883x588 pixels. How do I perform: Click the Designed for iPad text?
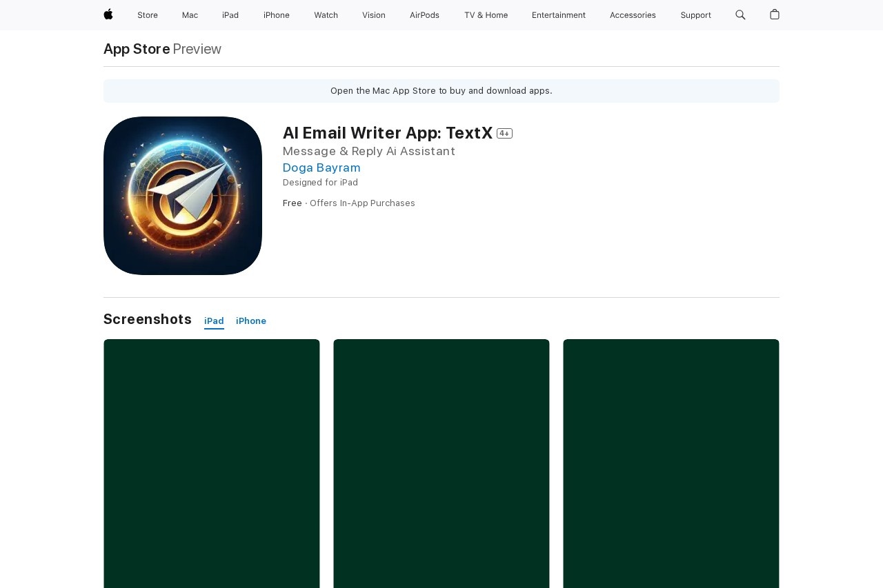click(x=320, y=183)
